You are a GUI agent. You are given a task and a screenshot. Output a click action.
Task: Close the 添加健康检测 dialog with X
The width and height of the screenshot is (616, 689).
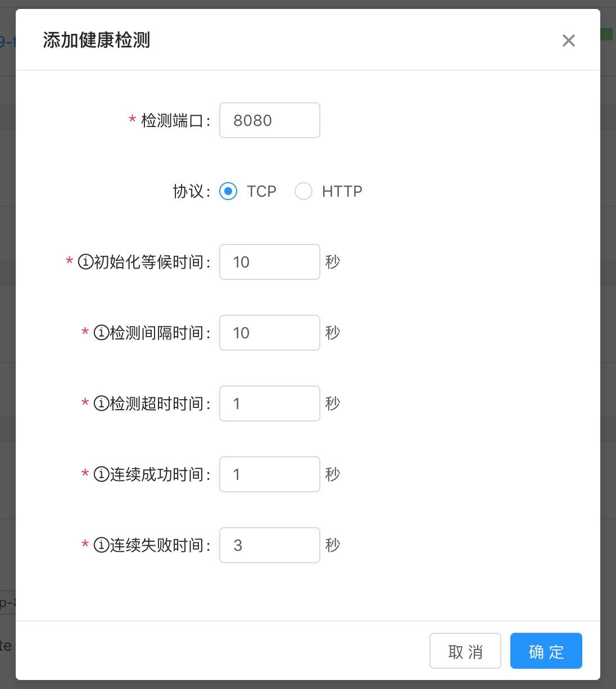coord(568,40)
